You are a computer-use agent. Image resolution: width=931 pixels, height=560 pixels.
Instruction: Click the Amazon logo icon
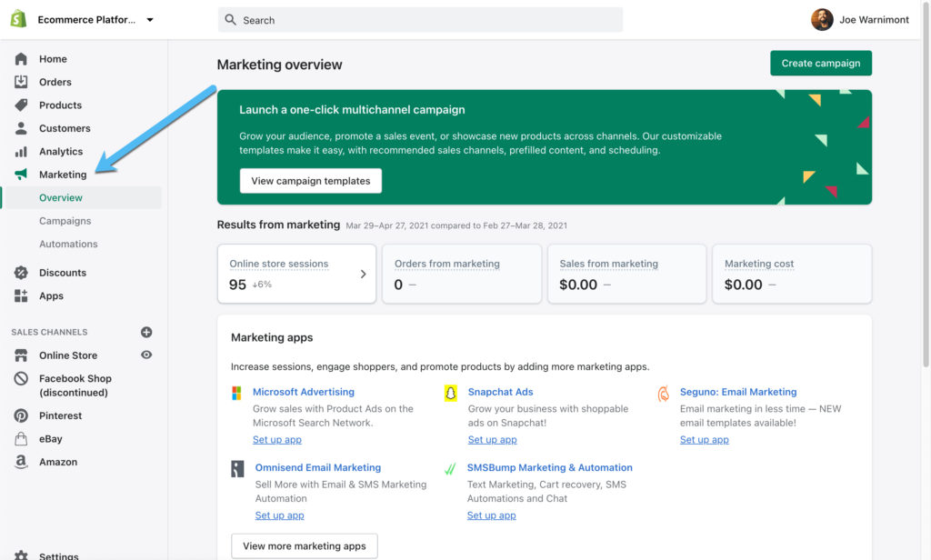(x=22, y=462)
